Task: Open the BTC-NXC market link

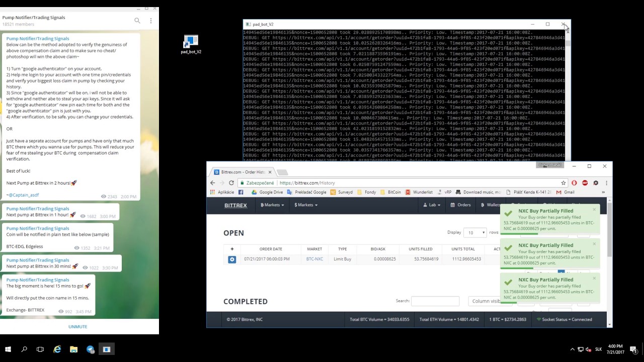Action: pos(315,259)
